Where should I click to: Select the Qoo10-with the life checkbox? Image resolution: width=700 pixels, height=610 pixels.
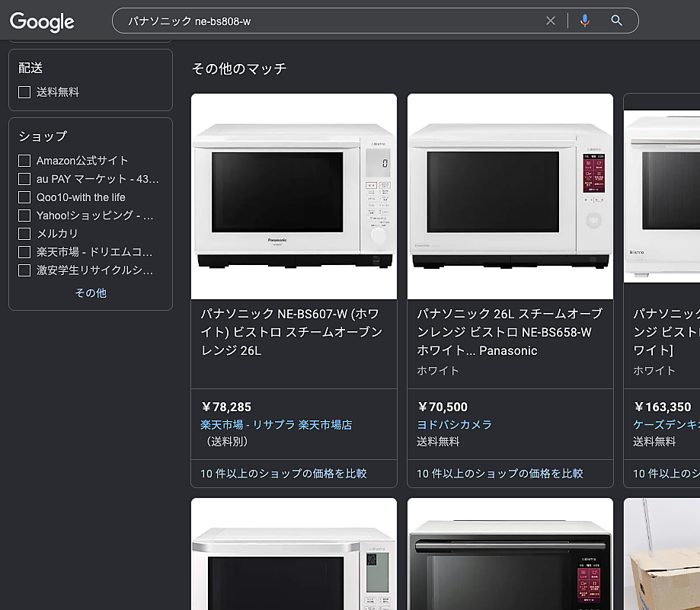click(24, 197)
